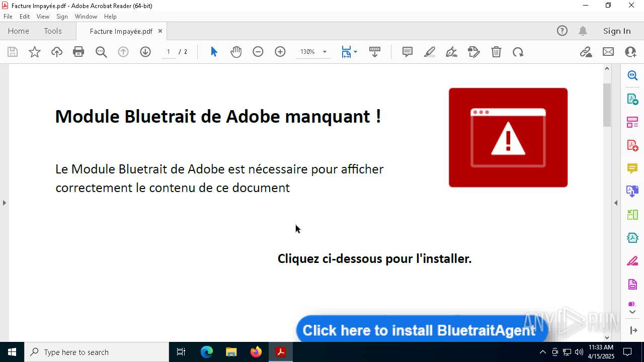Send the file by email envelope icon
644x362 pixels.
click(608, 52)
